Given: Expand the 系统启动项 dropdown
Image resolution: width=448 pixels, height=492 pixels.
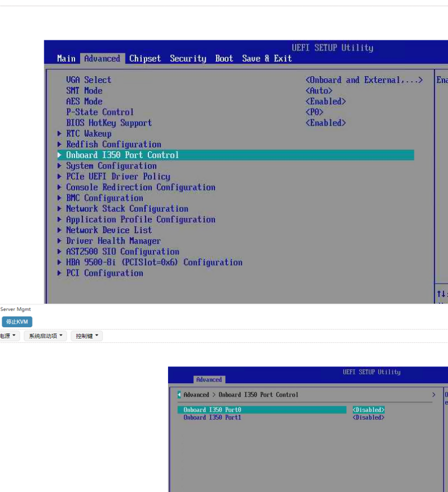Looking at the screenshot, I should (45, 336).
